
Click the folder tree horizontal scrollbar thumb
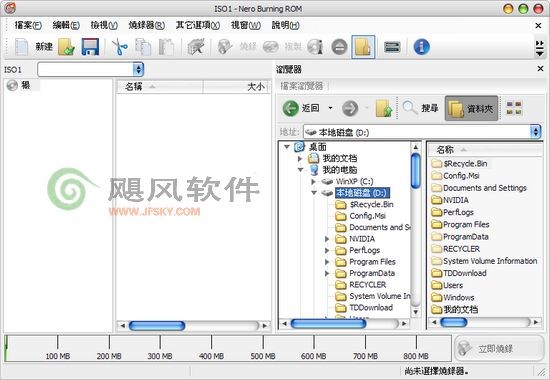(x=328, y=324)
